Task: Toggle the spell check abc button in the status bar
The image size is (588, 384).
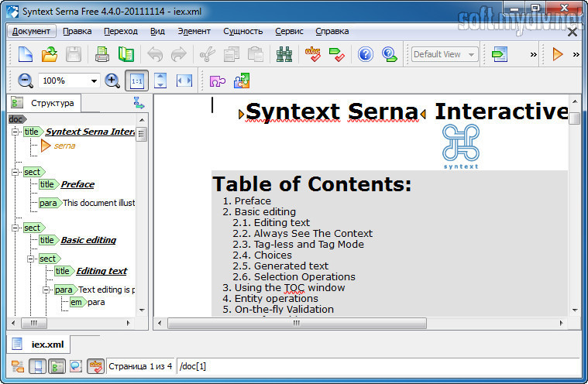Action: tap(95, 366)
